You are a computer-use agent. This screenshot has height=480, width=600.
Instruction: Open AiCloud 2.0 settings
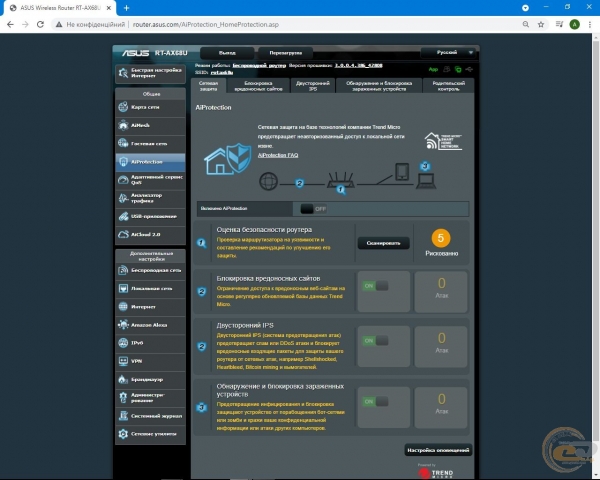click(150, 234)
